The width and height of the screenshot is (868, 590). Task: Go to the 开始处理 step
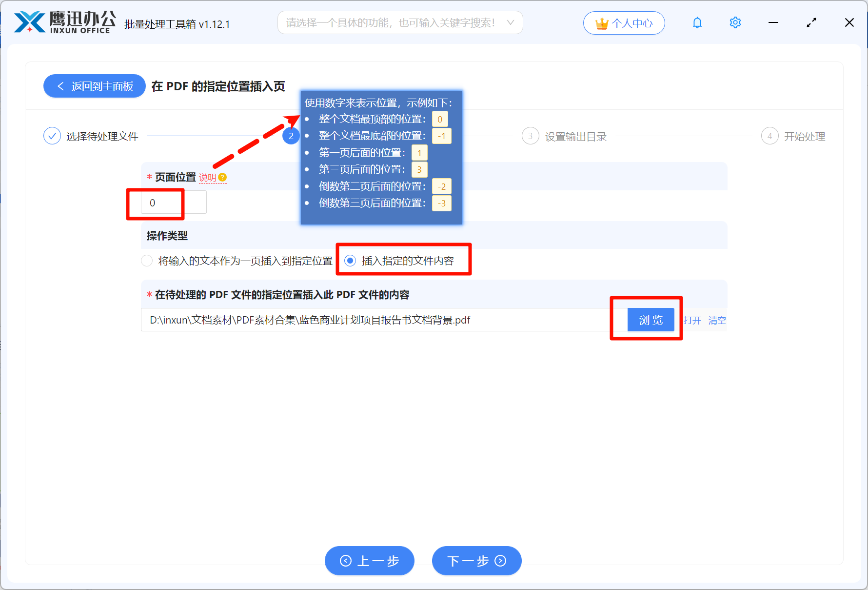click(804, 137)
